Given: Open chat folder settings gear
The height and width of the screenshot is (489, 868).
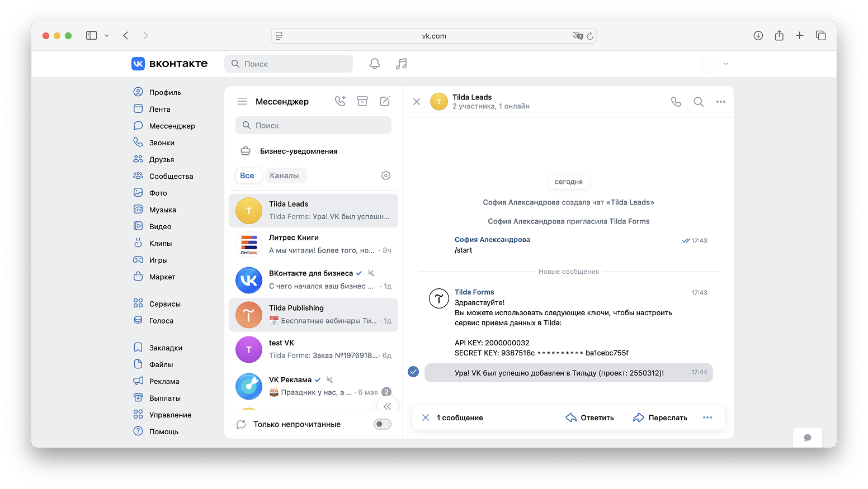Looking at the screenshot, I should tap(386, 175).
